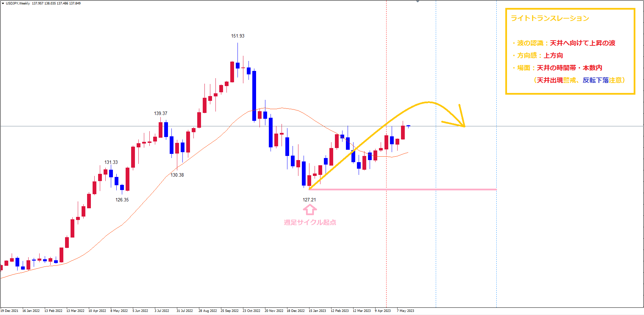Click the small triangle beside USDJPY,Weekly title
The width and height of the screenshot is (644, 315).
point(3,3)
